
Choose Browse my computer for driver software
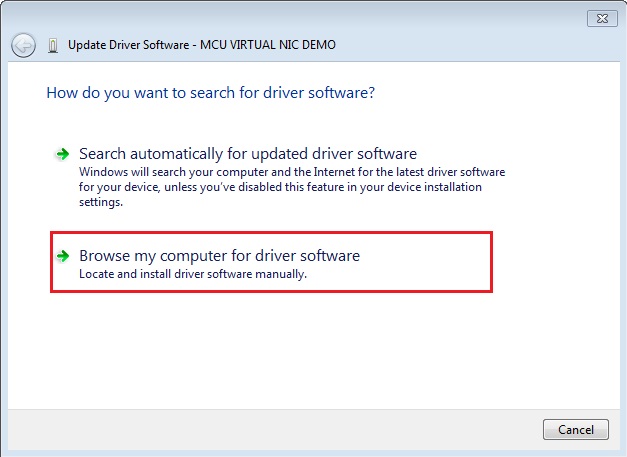(x=219, y=256)
